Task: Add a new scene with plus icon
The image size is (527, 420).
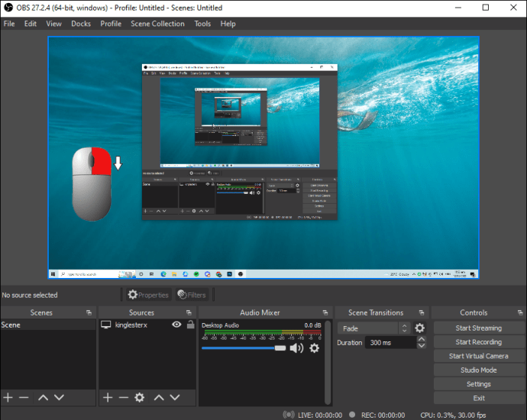Action: point(8,398)
